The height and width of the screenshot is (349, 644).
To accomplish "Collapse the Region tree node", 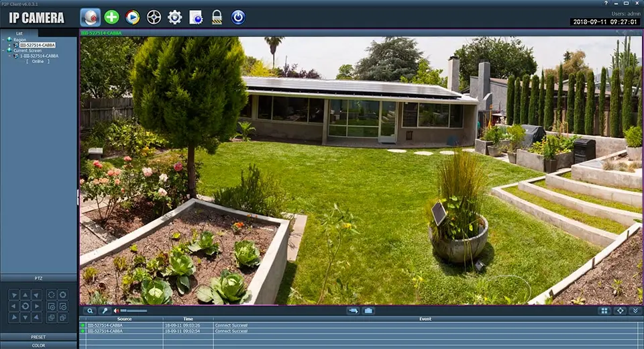I will coord(3,40).
